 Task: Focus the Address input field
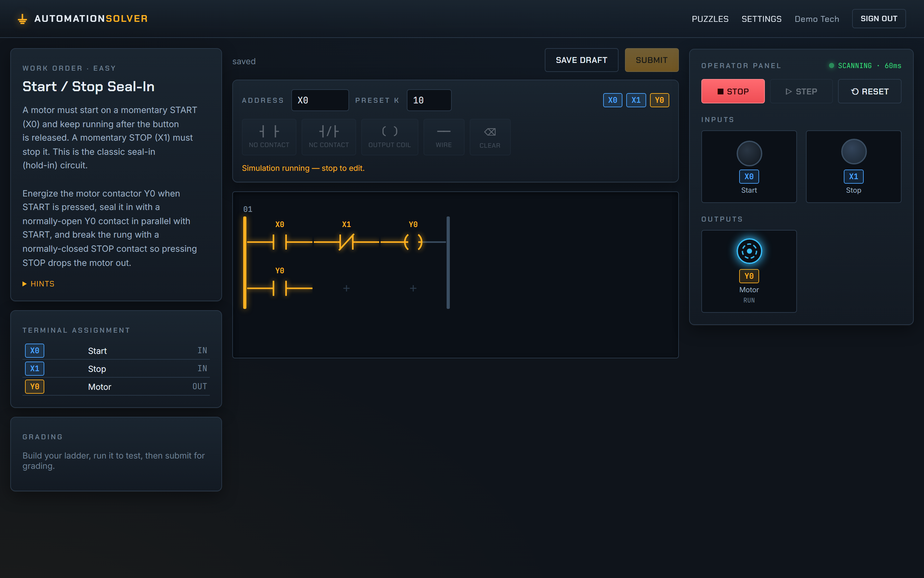click(320, 100)
